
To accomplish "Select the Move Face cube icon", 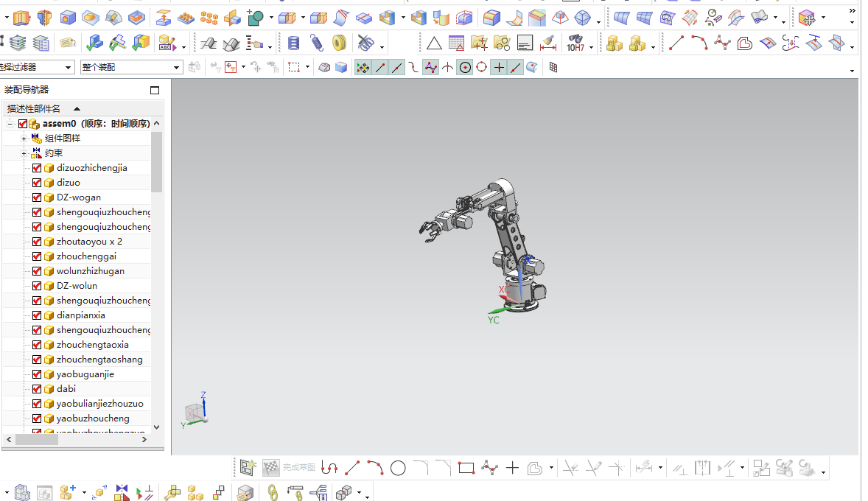I will click(807, 18).
